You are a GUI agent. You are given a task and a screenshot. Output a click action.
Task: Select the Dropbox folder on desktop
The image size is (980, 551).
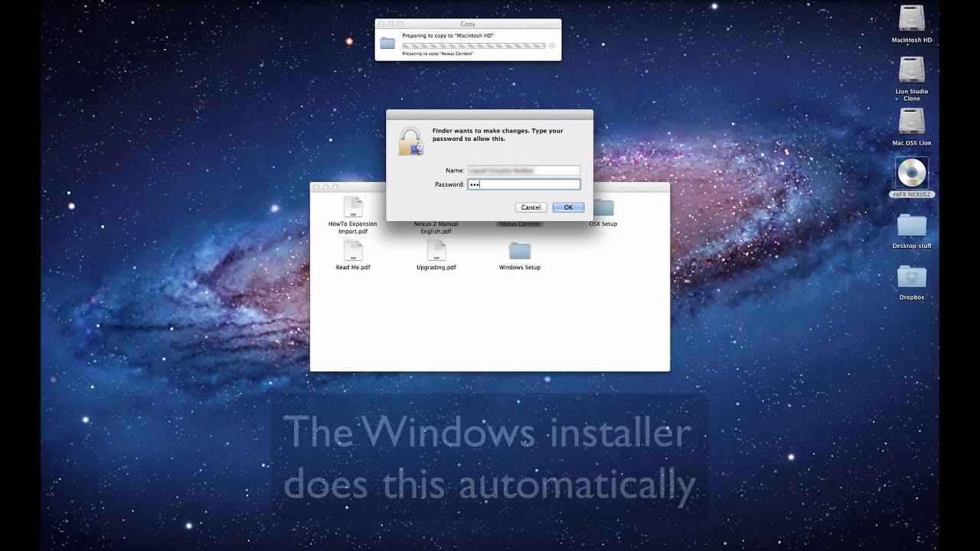pyautogui.click(x=911, y=277)
